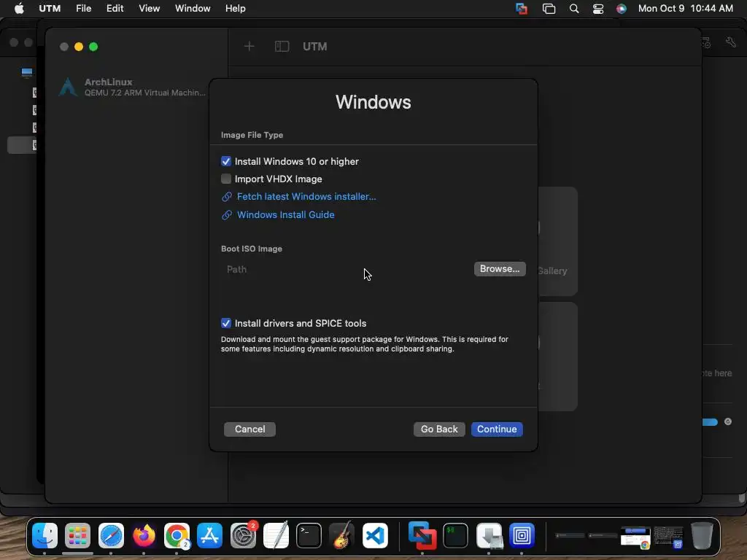
Task: Check Import VHDX Image checkbox
Action: click(226, 179)
